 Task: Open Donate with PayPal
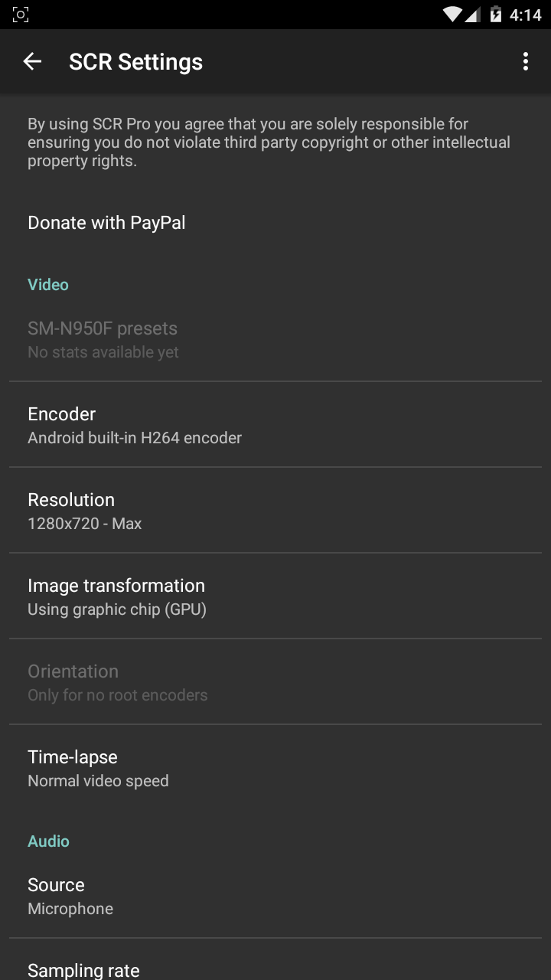[106, 223]
